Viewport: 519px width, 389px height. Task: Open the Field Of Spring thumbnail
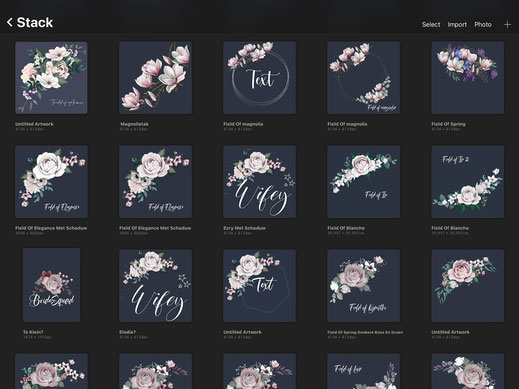click(x=467, y=78)
